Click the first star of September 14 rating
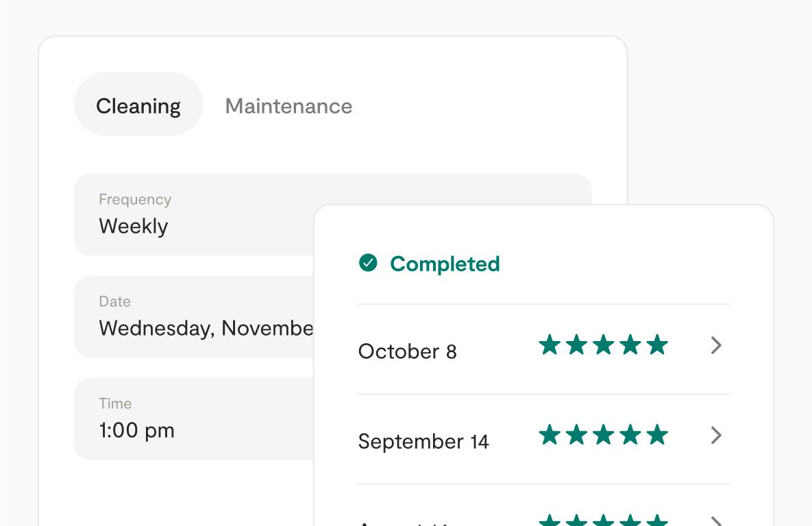Screen dimensions: 812x526 tap(548, 435)
